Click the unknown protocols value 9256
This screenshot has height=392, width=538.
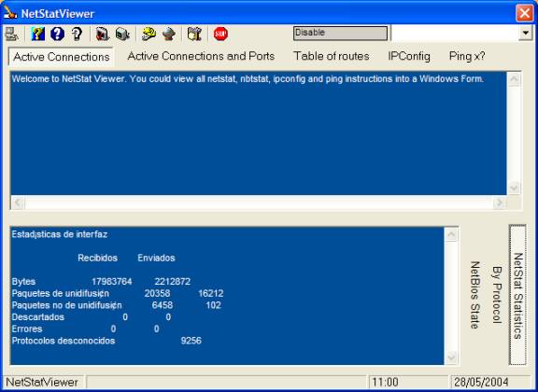191,341
